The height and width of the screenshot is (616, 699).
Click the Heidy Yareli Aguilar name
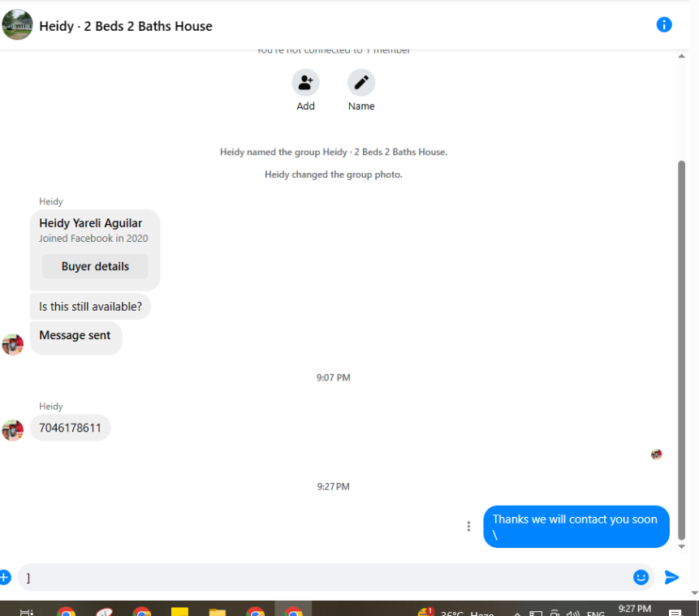(x=90, y=223)
